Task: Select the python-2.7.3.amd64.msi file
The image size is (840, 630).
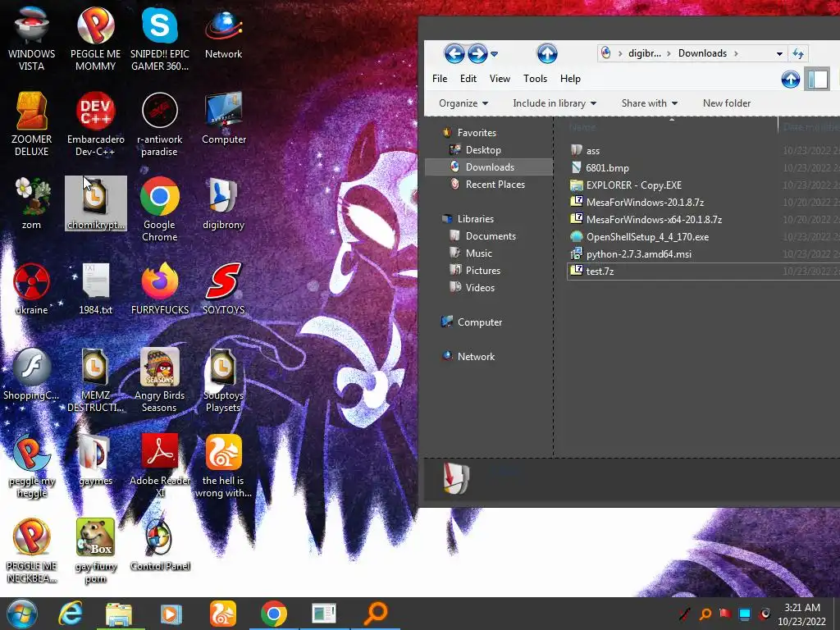Action: tap(638, 254)
